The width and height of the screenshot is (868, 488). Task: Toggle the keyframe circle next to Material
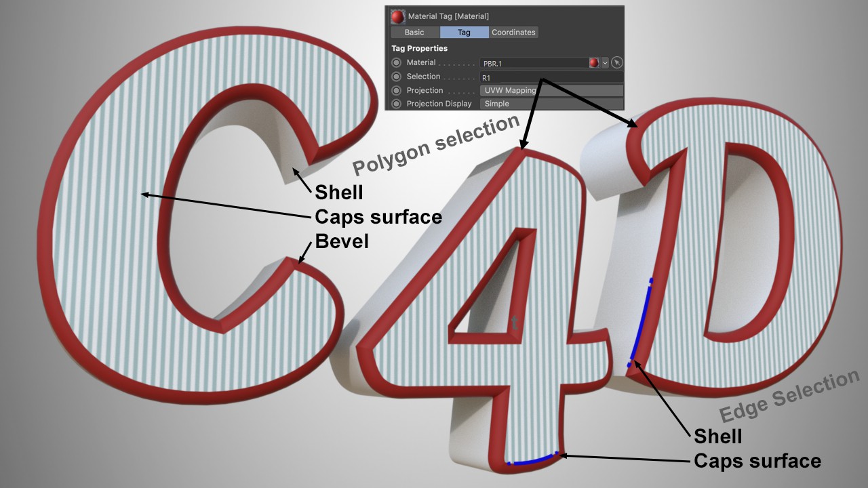(397, 63)
